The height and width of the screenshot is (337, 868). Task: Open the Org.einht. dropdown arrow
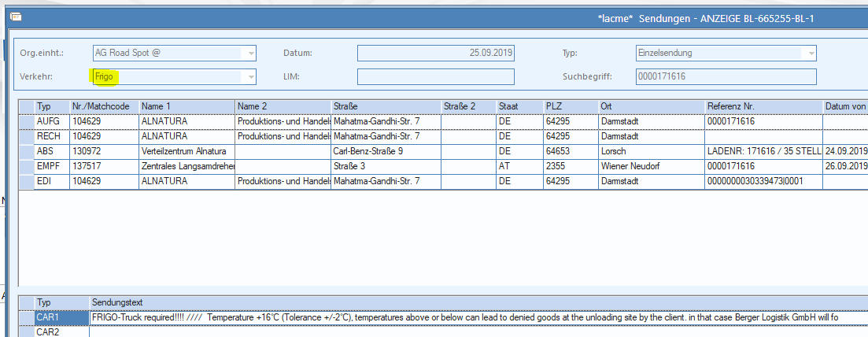(x=251, y=54)
